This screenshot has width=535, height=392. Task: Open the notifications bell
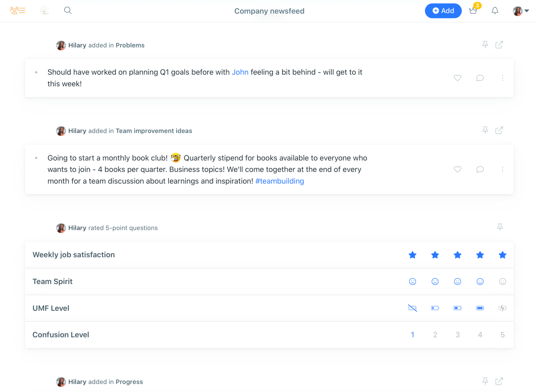tap(495, 10)
